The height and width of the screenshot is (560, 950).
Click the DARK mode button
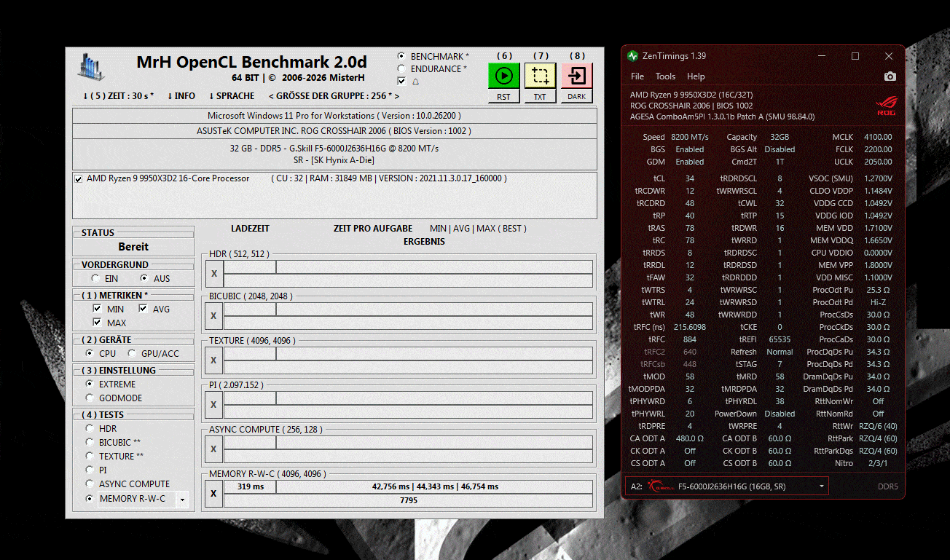pos(576,96)
